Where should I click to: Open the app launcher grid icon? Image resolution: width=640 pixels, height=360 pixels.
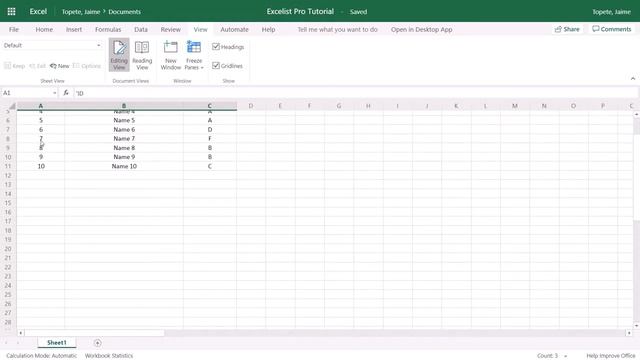click(x=11, y=11)
